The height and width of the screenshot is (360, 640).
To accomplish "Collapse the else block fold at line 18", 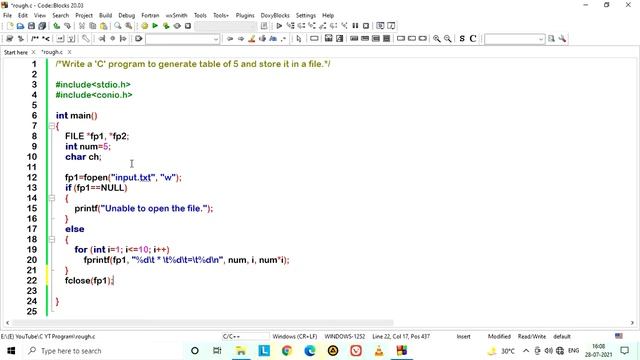I will 52,239.
